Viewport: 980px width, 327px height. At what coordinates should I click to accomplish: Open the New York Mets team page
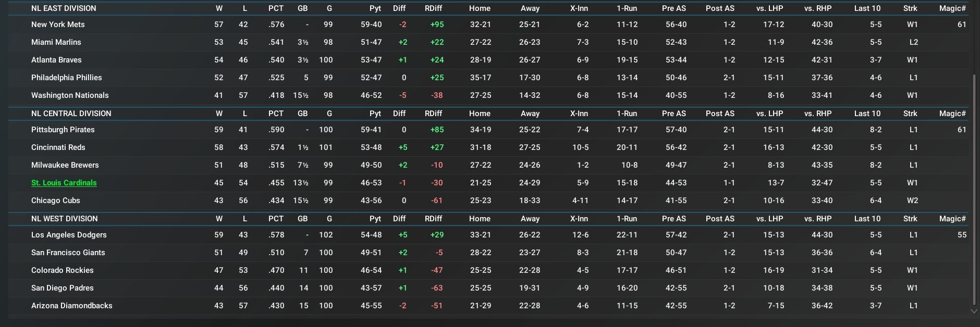(x=58, y=24)
